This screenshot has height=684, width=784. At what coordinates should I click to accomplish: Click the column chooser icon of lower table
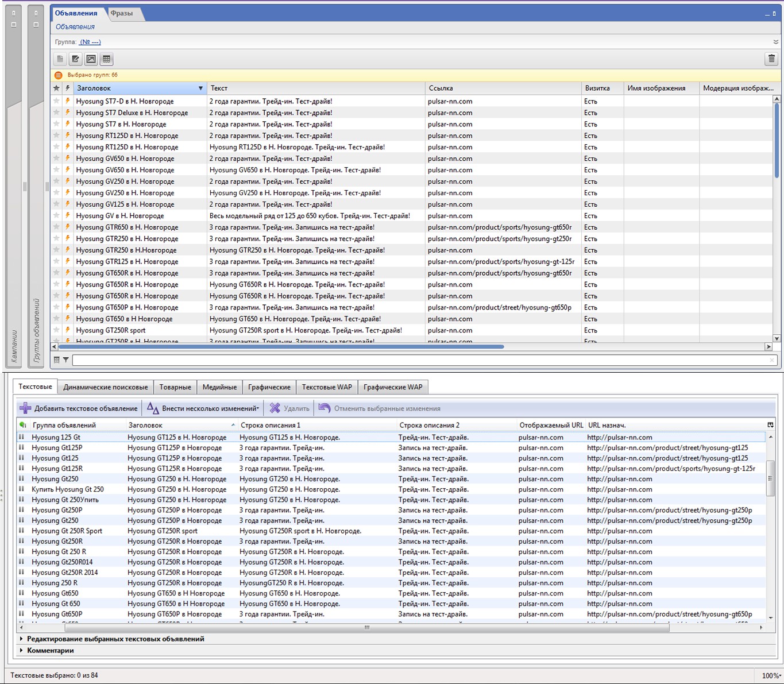click(770, 425)
